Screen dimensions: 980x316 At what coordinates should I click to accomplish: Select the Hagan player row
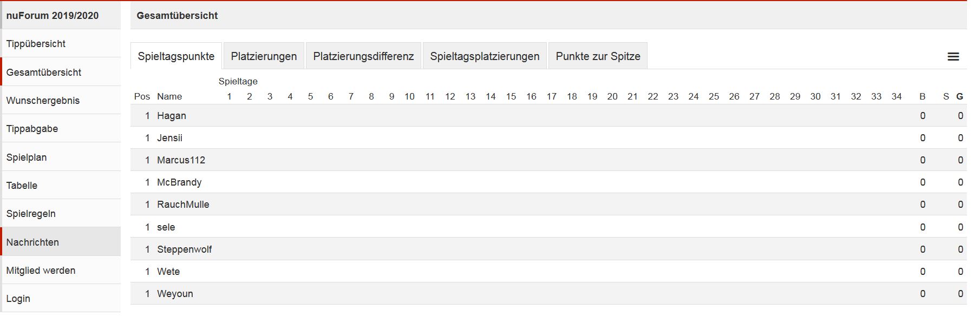point(172,116)
